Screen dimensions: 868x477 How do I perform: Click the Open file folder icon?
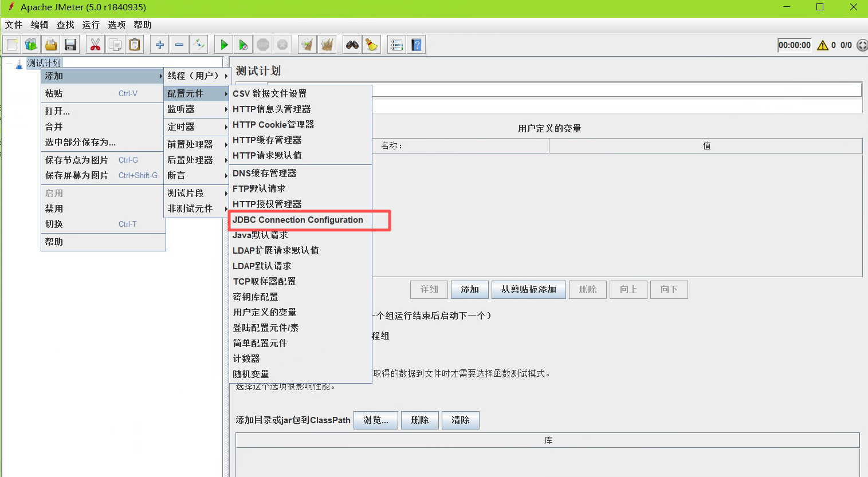pyautogui.click(x=51, y=45)
